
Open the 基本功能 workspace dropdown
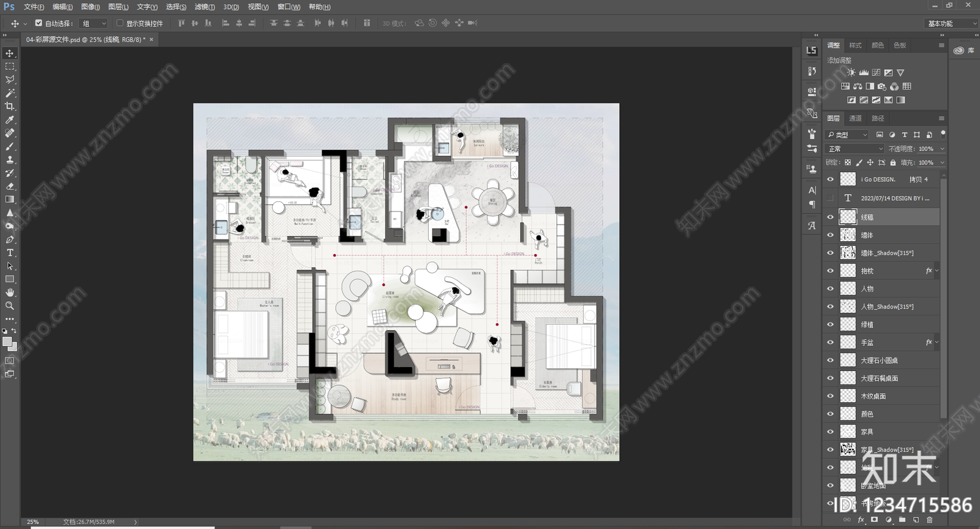[x=951, y=23]
